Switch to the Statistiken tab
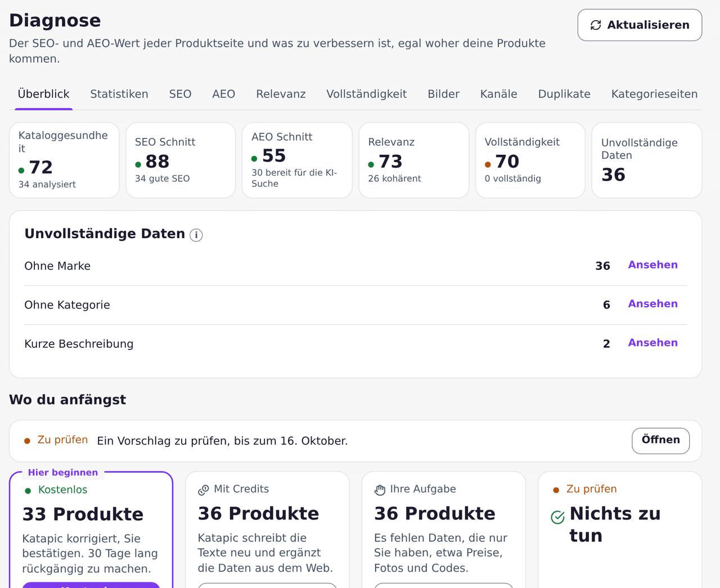 coord(119,94)
